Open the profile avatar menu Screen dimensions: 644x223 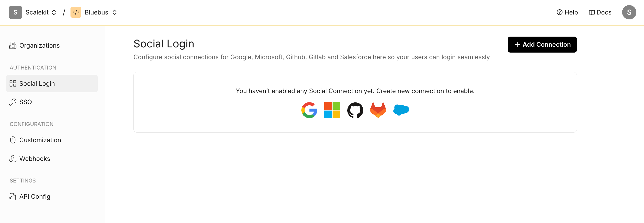629,12
